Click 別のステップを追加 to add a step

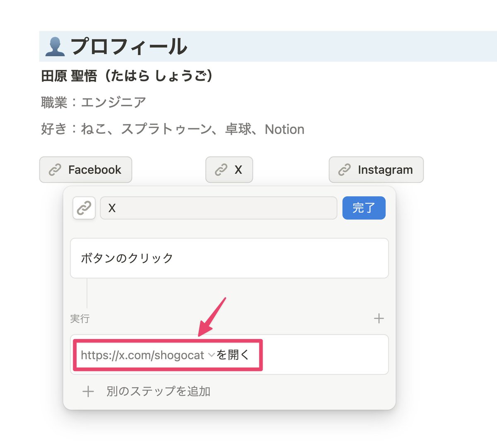click(147, 391)
